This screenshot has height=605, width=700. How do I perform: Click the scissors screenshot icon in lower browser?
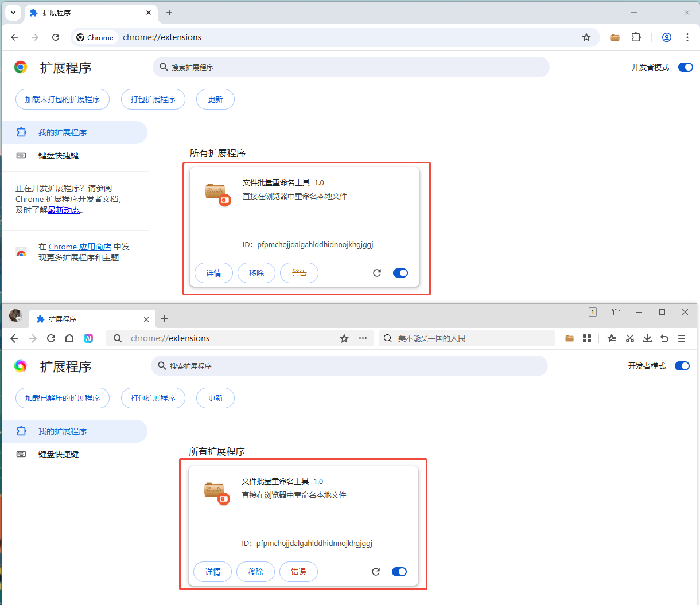click(x=630, y=338)
